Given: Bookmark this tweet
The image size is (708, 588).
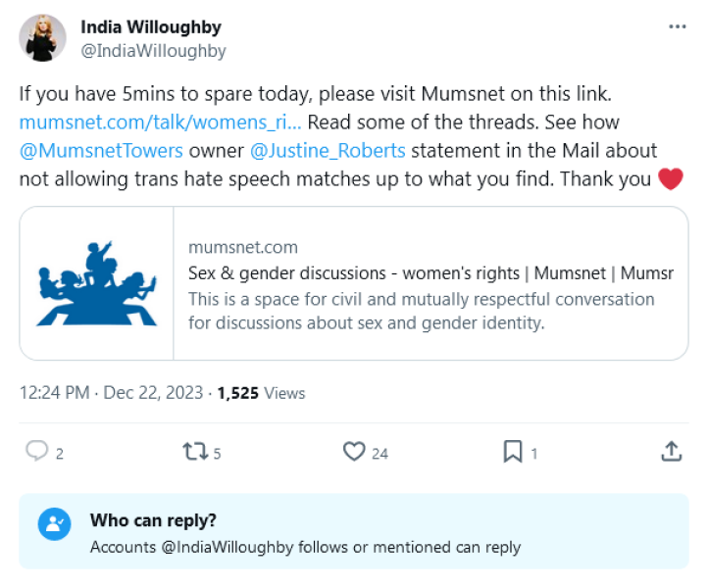Looking at the screenshot, I should click(x=512, y=452).
